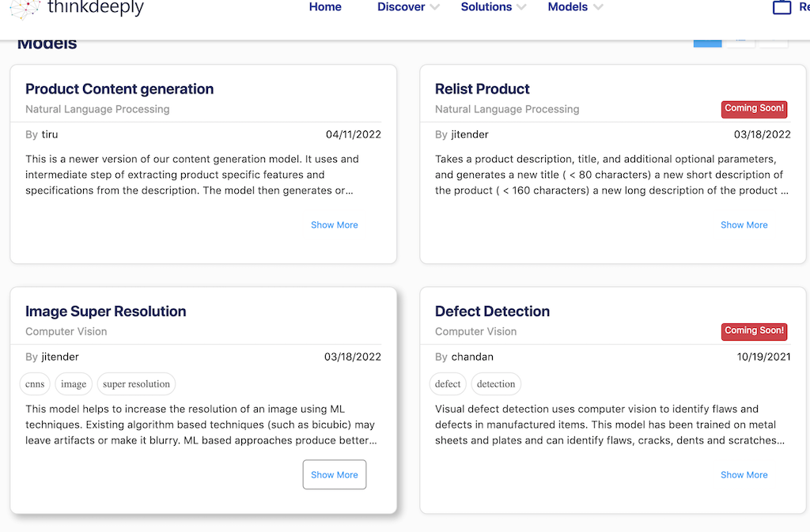Open the Discover nav menu

click(401, 7)
